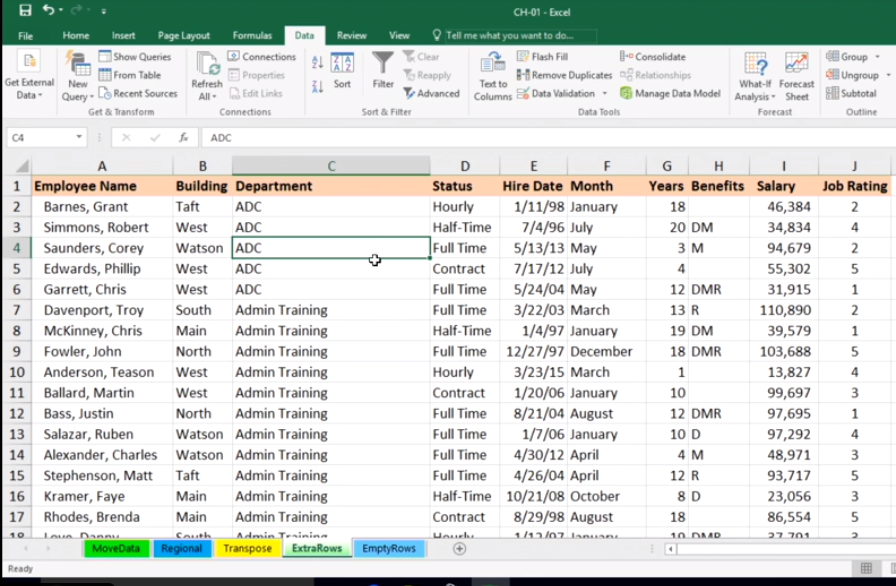Click Data Validation

point(556,93)
